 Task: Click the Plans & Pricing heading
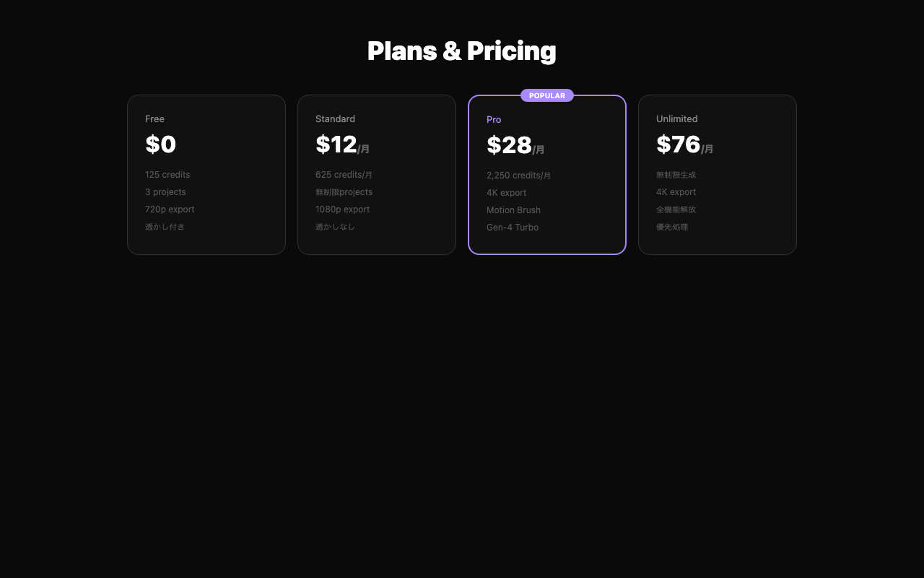(x=461, y=51)
